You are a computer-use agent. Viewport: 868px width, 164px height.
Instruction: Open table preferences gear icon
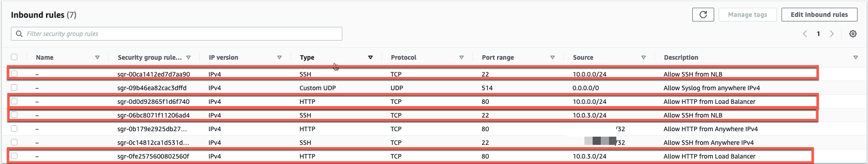pyautogui.click(x=853, y=34)
